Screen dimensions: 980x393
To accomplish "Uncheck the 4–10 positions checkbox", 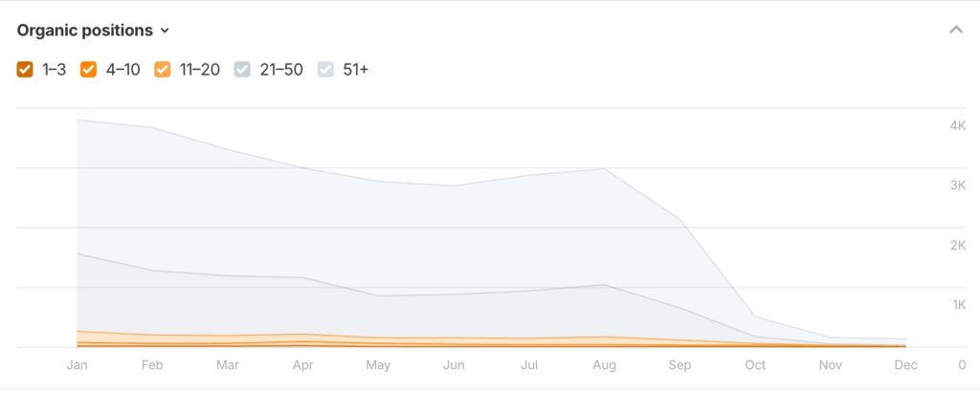I will pyautogui.click(x=88, y=69).
